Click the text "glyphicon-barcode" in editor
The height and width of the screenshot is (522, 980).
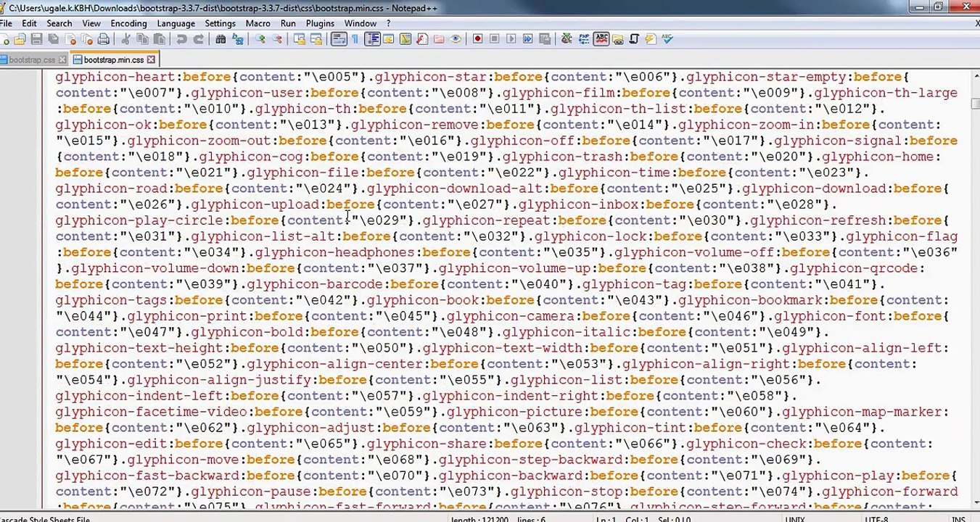314,284
